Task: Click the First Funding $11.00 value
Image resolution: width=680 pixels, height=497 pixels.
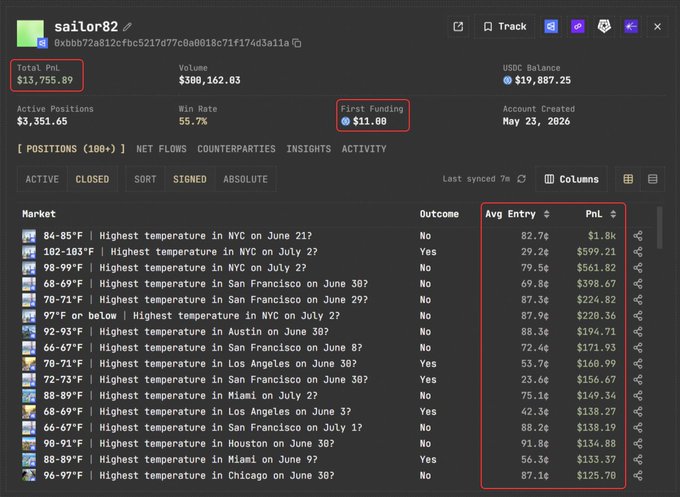Action: coord(369,121)
